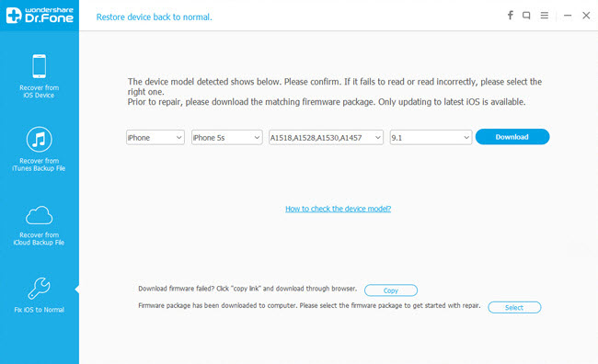This screenshot has height=364, width=598.
Task: Click 'Recover from iCloud Backup File' label
Action: [39, 239]
